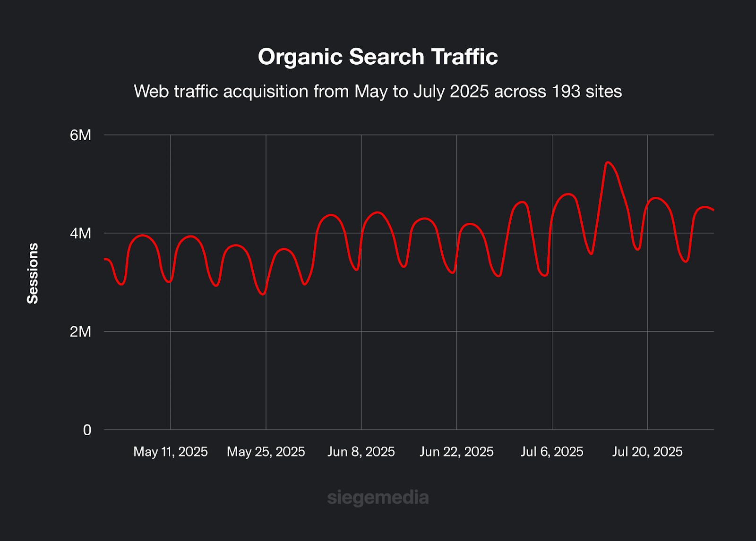Click the Jul 20, 2025 date label
This screenshot has width=756, height=541.
point(647,452)
